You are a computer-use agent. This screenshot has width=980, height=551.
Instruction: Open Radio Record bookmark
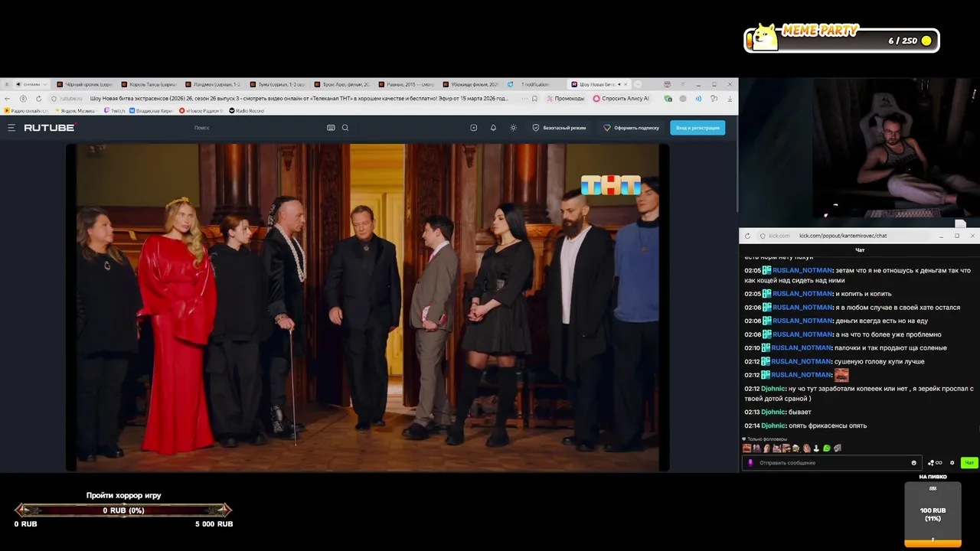pyautogui.click(x=247, y=111)
